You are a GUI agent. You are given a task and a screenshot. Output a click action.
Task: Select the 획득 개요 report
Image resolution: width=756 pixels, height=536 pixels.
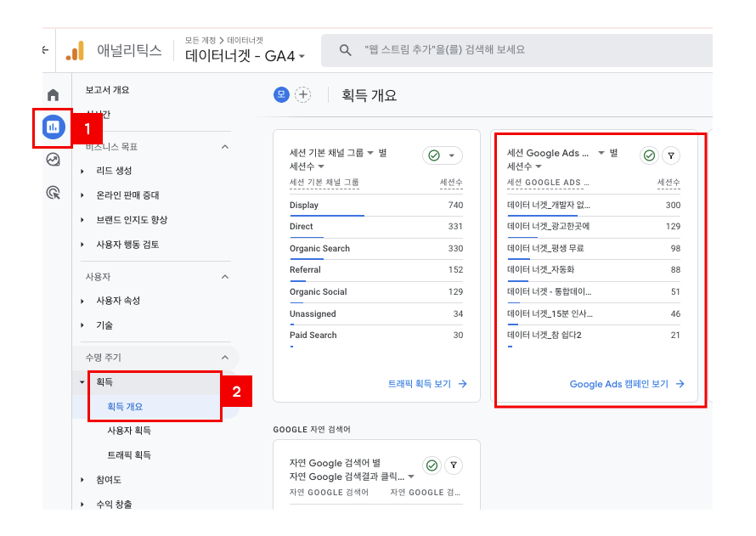tap(125, 406)
